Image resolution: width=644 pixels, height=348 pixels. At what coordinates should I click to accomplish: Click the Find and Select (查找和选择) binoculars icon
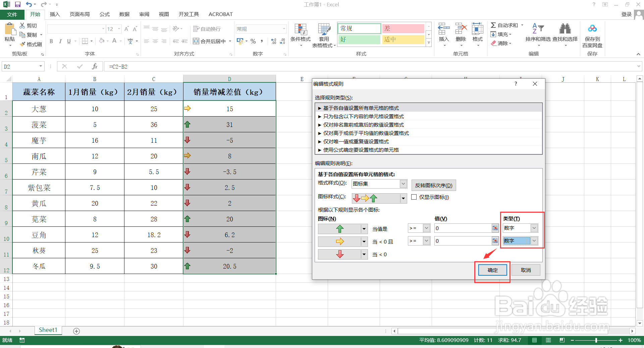tap(565, 29)
